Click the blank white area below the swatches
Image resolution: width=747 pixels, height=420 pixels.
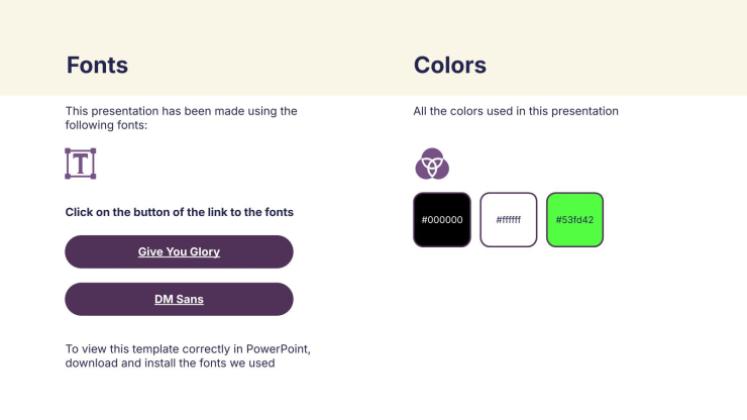[x=560, y=330]
